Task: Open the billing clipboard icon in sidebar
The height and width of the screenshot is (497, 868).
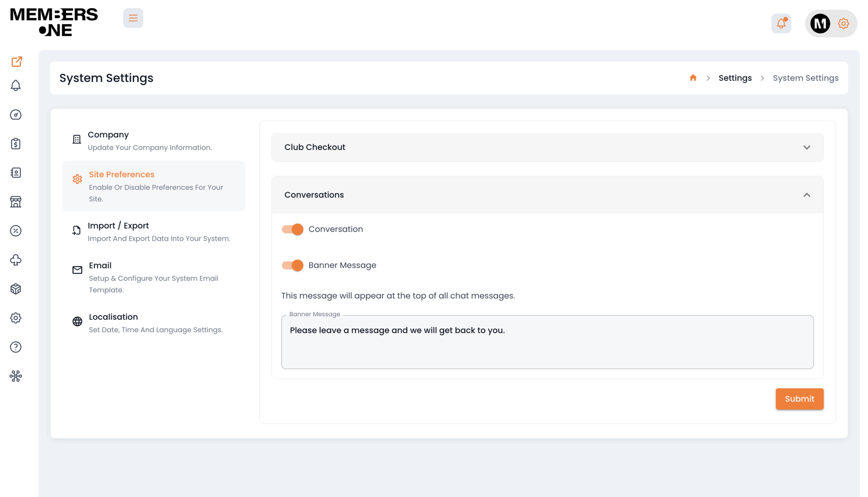Action: pos(16,143)
